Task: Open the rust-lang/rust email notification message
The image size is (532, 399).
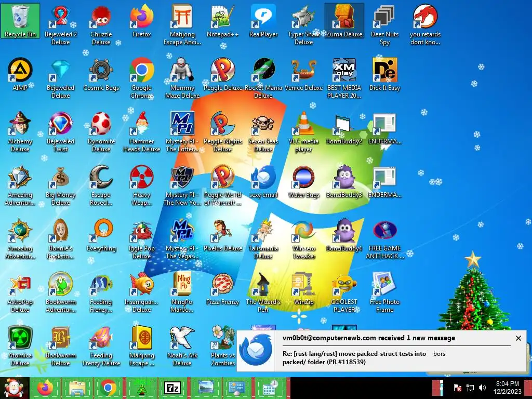Action: tap(354, 357)
